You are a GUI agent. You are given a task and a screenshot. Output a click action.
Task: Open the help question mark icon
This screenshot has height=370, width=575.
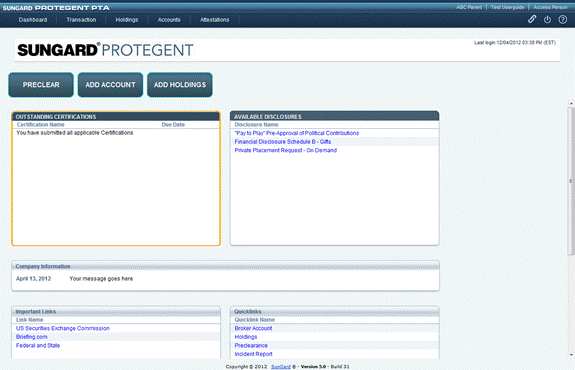click(x=563, y=19)
